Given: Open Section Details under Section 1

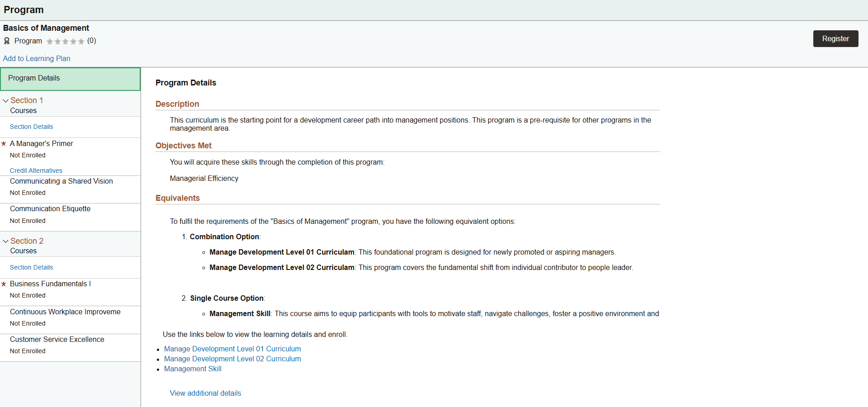Looking at the screenshot, I should coord(31,127).
